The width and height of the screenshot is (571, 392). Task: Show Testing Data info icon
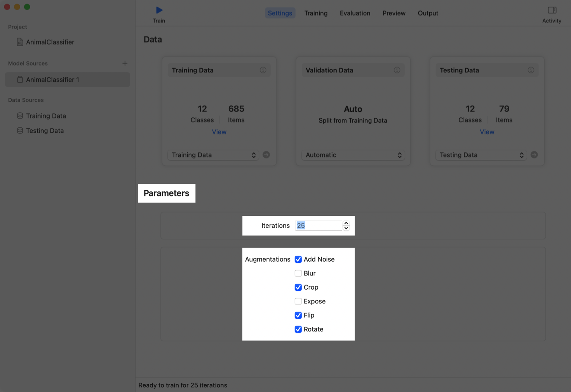pos(531,70)
